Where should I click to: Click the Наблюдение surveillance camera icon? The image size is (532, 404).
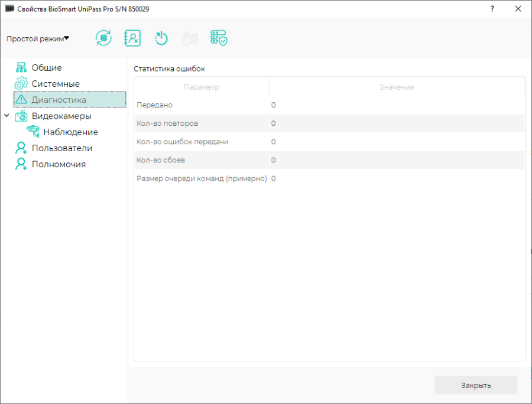[33, 132]
